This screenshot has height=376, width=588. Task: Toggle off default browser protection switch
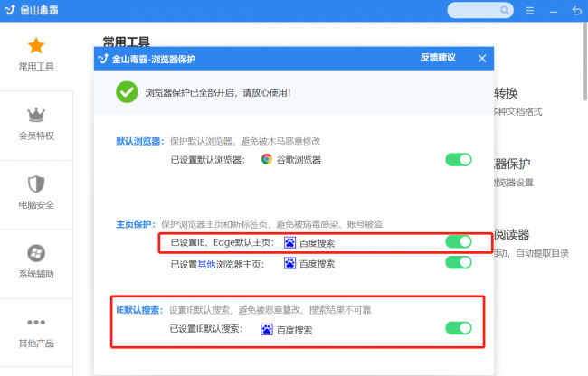click(459, 160)
